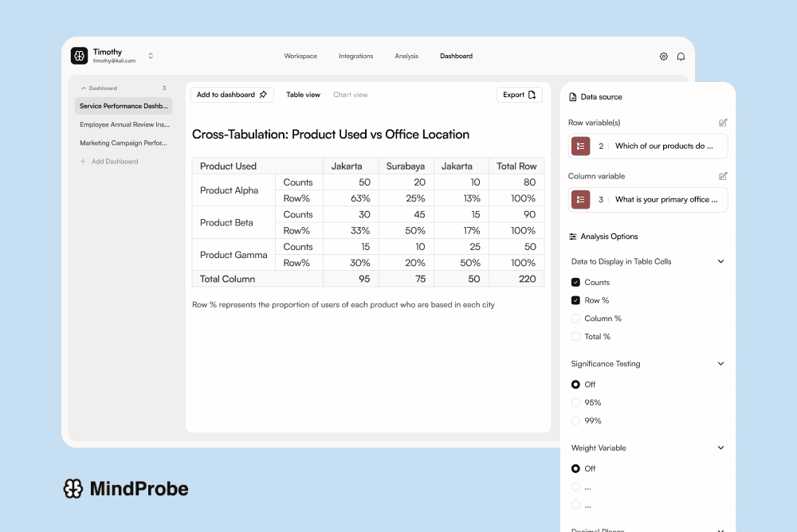Open the settings gear icon

click(663, 56)
